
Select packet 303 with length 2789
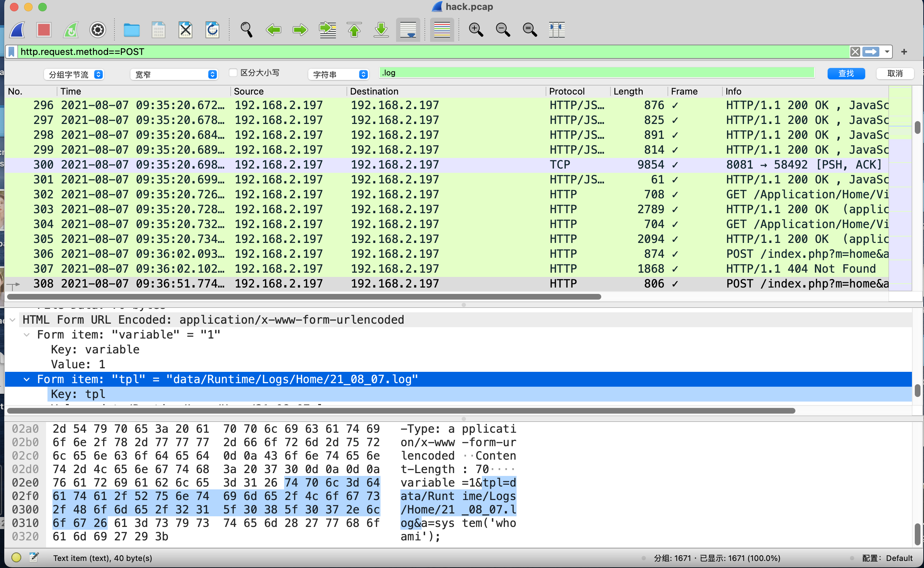click(x=446, y=209)
